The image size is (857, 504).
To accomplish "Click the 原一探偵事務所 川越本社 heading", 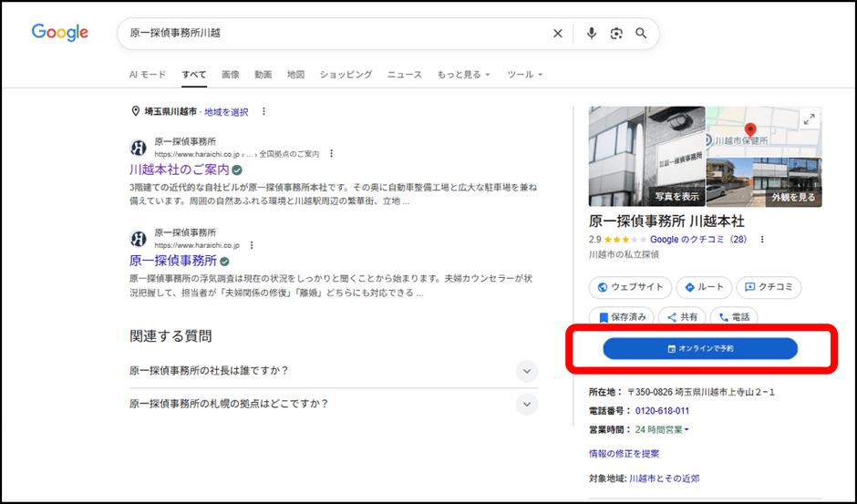I will (x=666, y=221).
